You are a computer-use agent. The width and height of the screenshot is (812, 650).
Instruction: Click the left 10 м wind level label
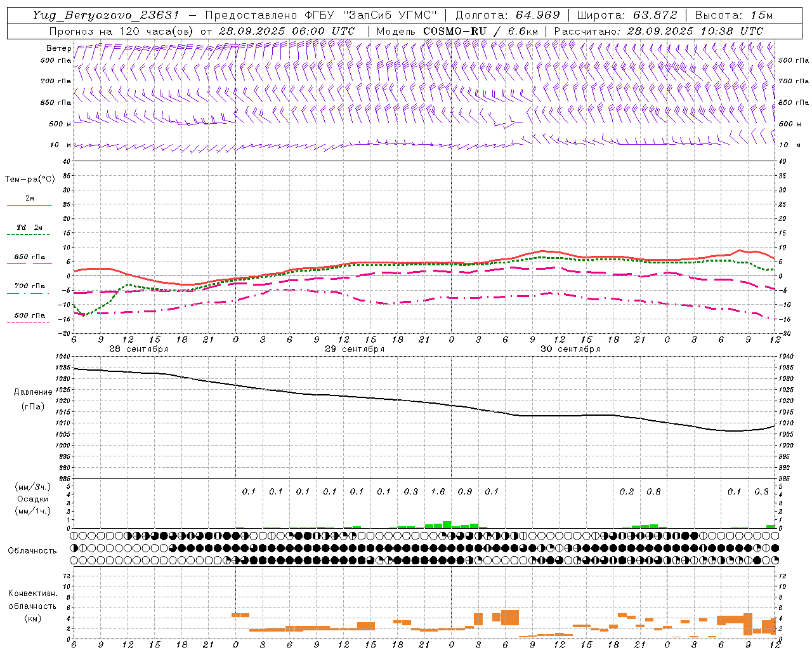pos(61,145)
